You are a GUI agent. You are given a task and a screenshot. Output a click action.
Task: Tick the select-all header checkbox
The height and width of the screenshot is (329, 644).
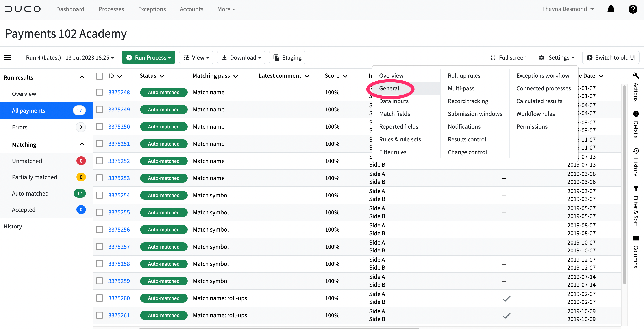[100, 76]
